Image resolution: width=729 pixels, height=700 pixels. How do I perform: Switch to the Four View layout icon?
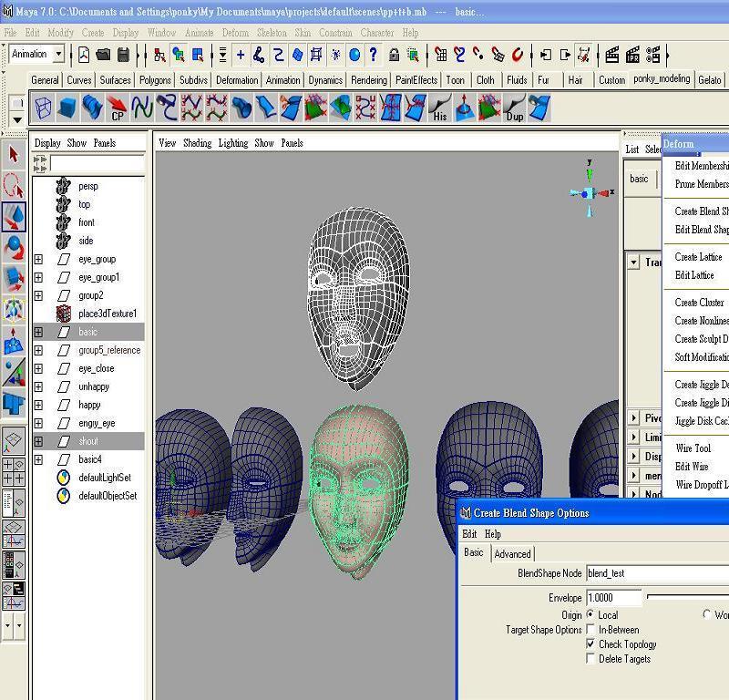click(14, 471)
